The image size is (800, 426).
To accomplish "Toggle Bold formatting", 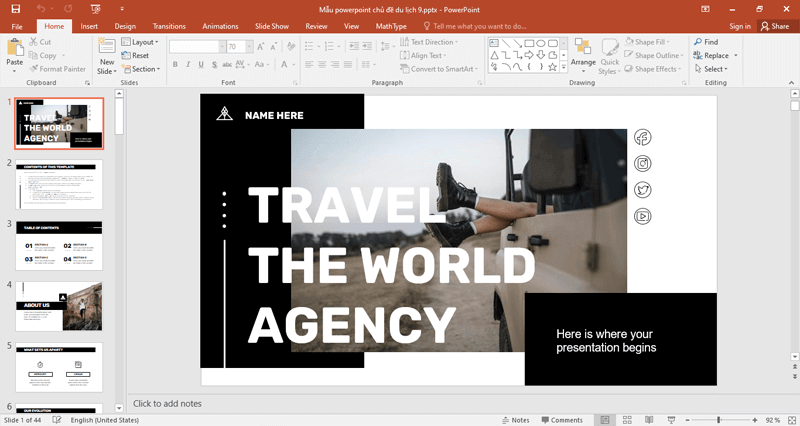I will click(175, 64).
